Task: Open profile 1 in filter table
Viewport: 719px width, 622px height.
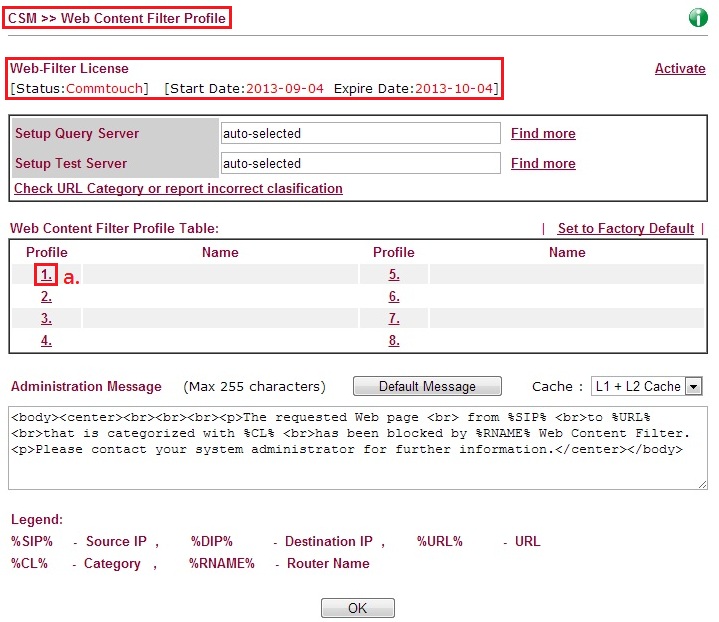Action: (46, 274)
